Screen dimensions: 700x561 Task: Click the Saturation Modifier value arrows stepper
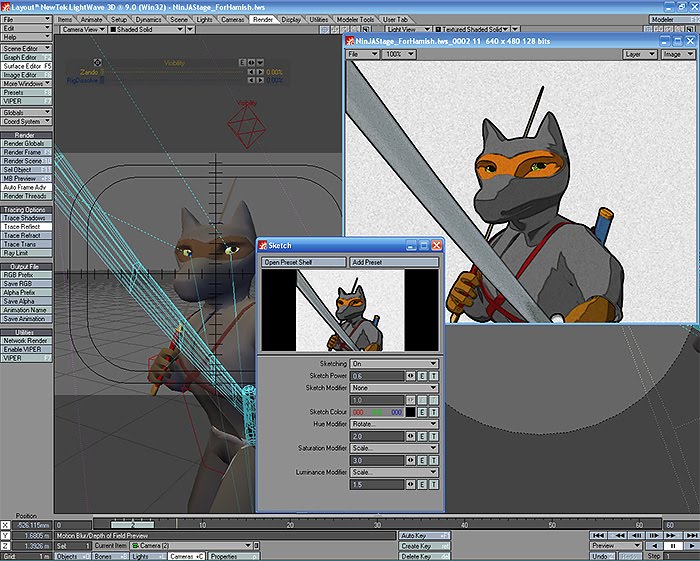pyautogui.click(x=410, y=461)
